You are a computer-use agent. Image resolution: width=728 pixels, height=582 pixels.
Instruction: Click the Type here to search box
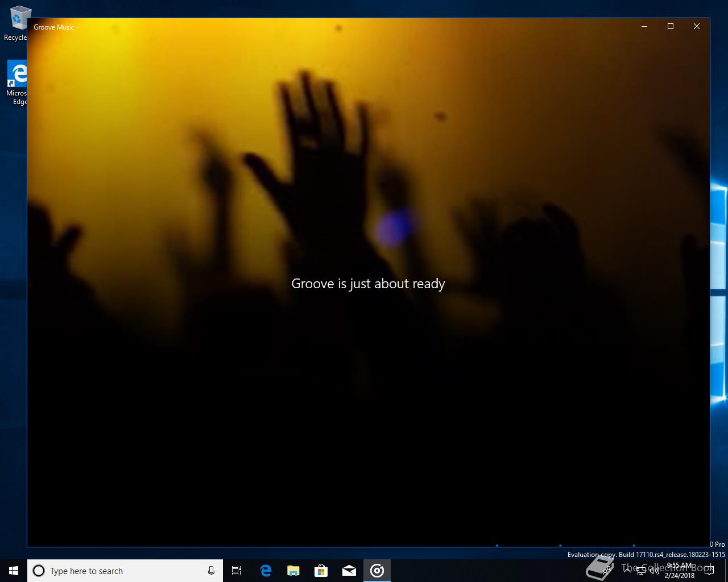point(125,571)
